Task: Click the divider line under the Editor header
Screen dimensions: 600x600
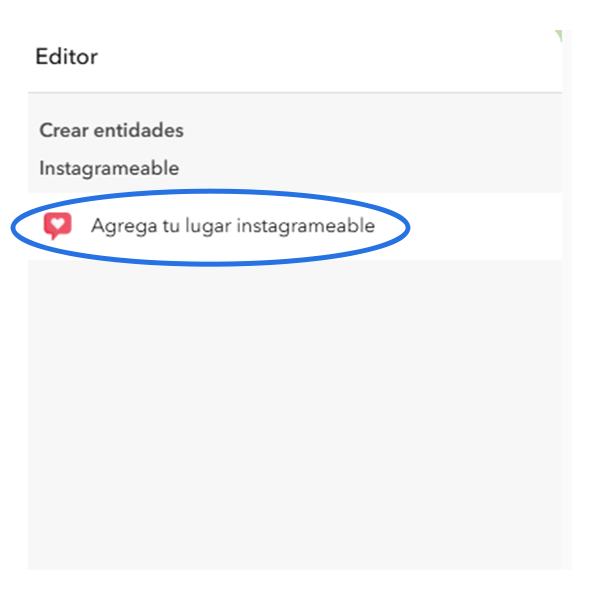Action: pyautogui.click(x=295, y=93)
